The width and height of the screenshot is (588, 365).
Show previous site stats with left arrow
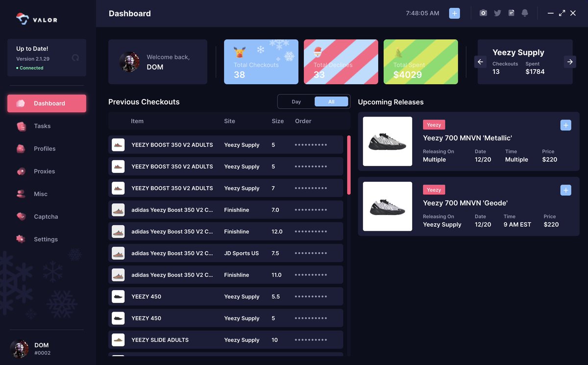click(x=481, y=62)
